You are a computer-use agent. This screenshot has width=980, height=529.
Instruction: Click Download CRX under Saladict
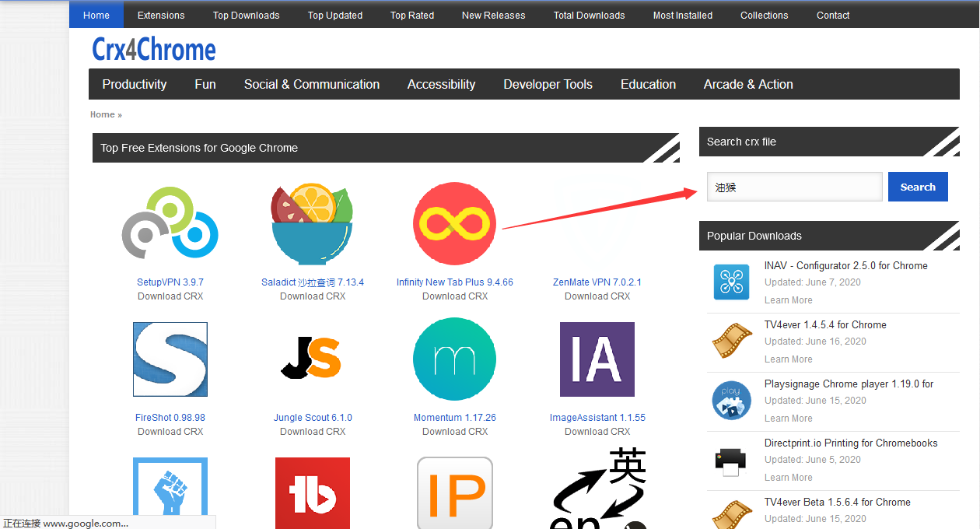313,296
